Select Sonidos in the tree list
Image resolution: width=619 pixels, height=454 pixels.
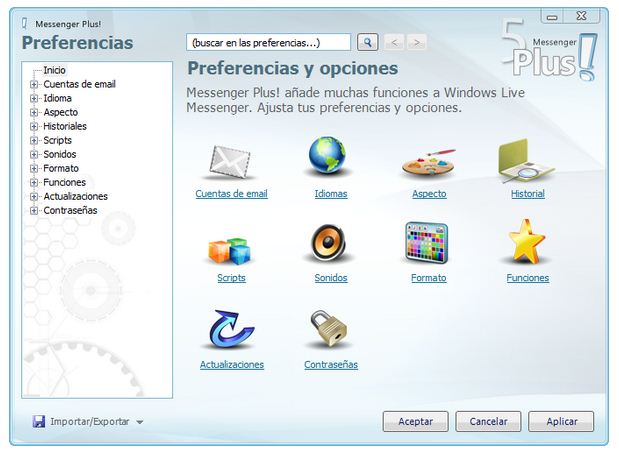point(60,154)
